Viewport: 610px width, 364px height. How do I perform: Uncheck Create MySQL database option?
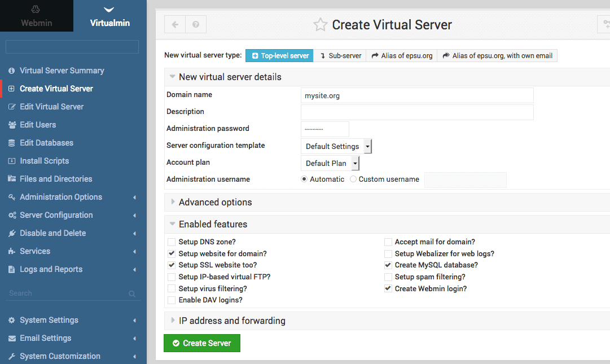click(388, 265)
